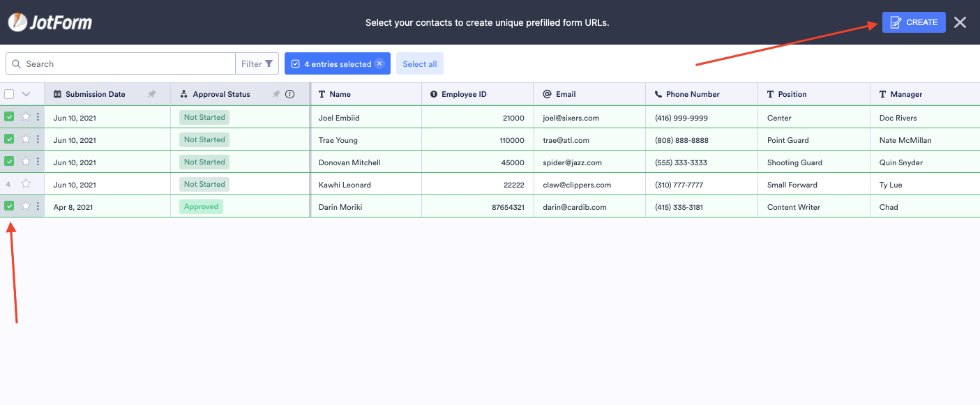The width and height of the screenshot is (980, 405).
Task: Open Not Started status for Trae Young
Action: point(204,139)
